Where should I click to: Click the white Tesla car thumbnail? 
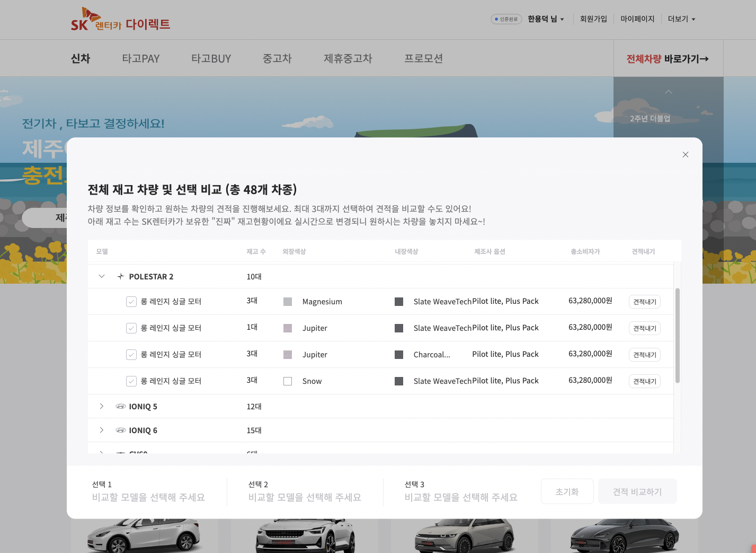point(144,536)
